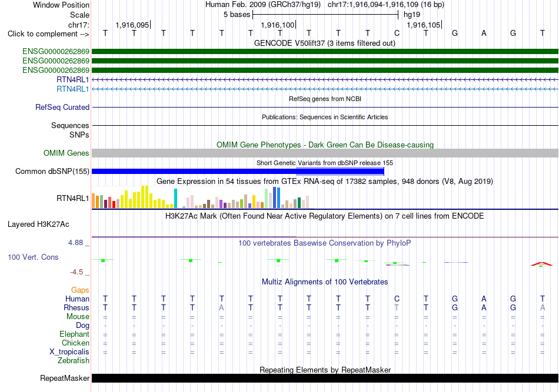Screen dimensions: 559x392
Task: Click the 'Rhesus' species label
Action: (x=76, y=307)
